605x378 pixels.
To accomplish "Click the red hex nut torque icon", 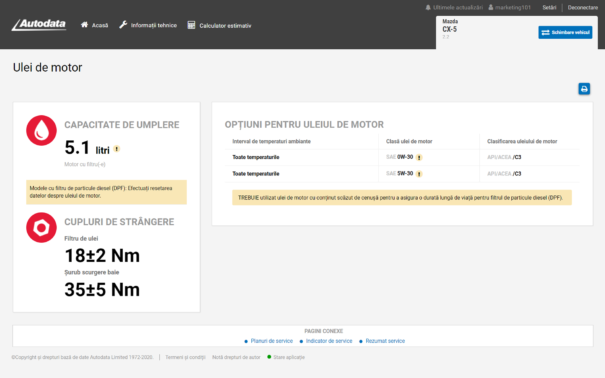I will (x=41, y=228).
